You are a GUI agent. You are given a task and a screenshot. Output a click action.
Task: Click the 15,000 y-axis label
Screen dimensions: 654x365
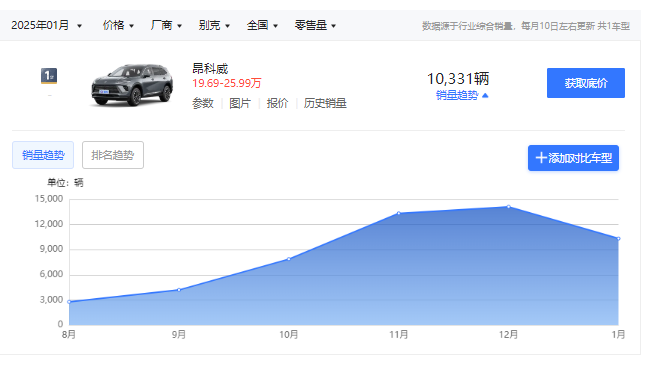coord(49,199)
